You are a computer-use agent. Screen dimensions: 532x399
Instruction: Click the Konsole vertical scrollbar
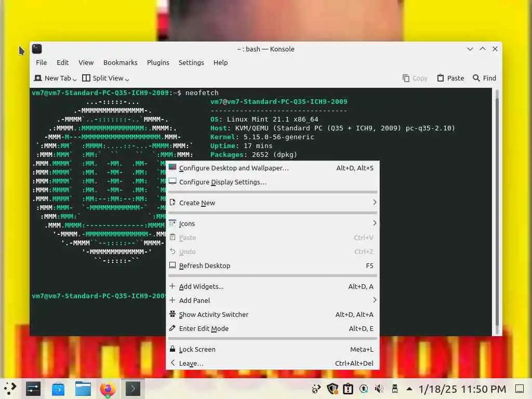(497, 211)
